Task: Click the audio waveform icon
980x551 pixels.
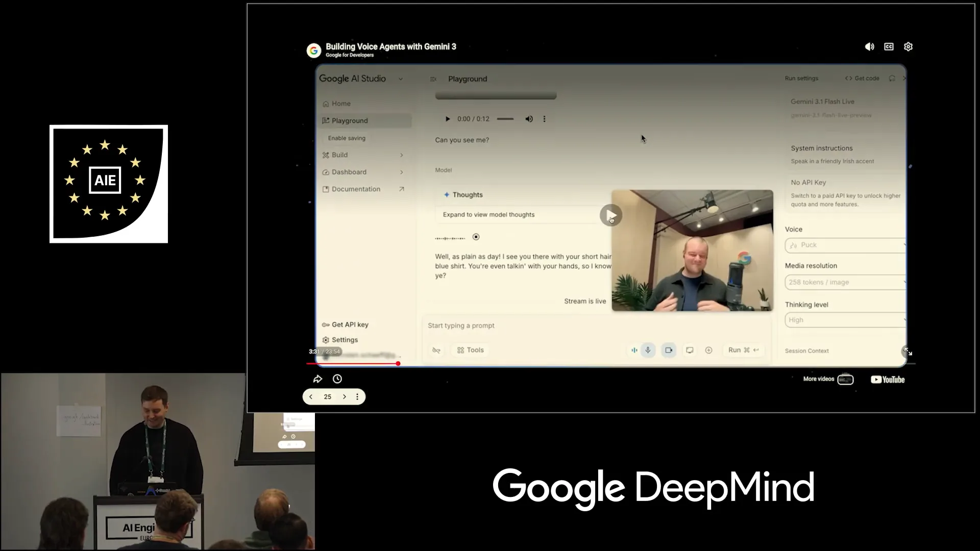Action: [634, 350]
